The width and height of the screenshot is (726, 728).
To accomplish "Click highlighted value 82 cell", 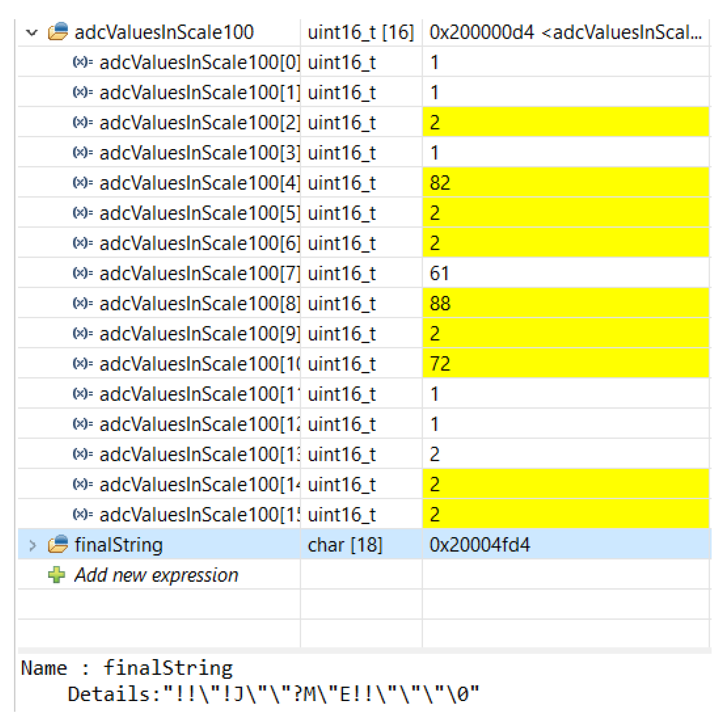I will (x=440, y=183).
